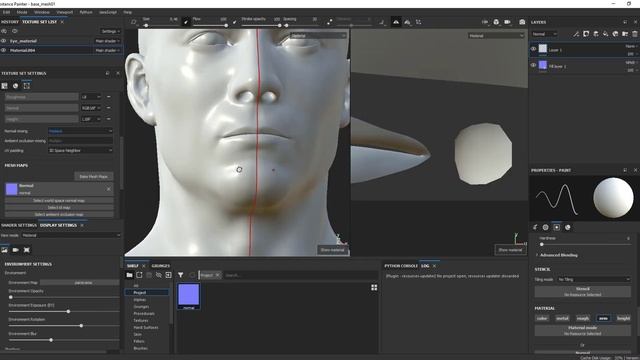Image resolution: width=640 pixels, height=360 pixels.
Task: Open the Mode menu
Action: click(22, 12)
